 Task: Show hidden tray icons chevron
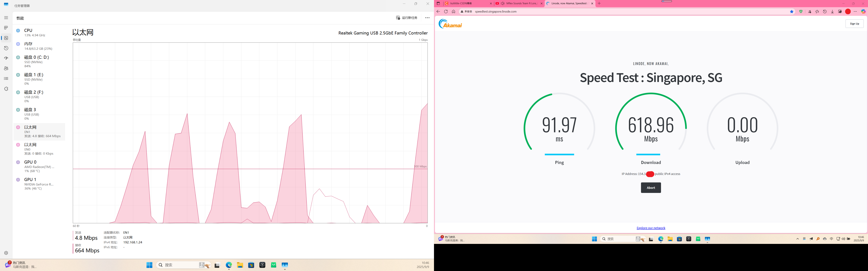[798, 239]
